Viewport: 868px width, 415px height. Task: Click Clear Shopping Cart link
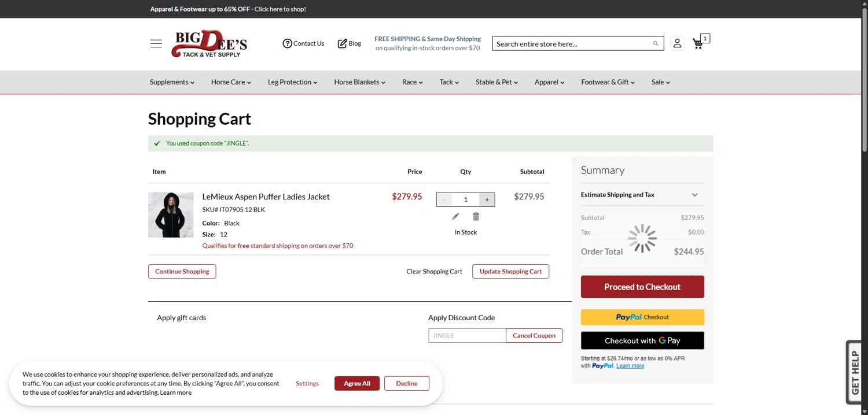coord(434,272)
